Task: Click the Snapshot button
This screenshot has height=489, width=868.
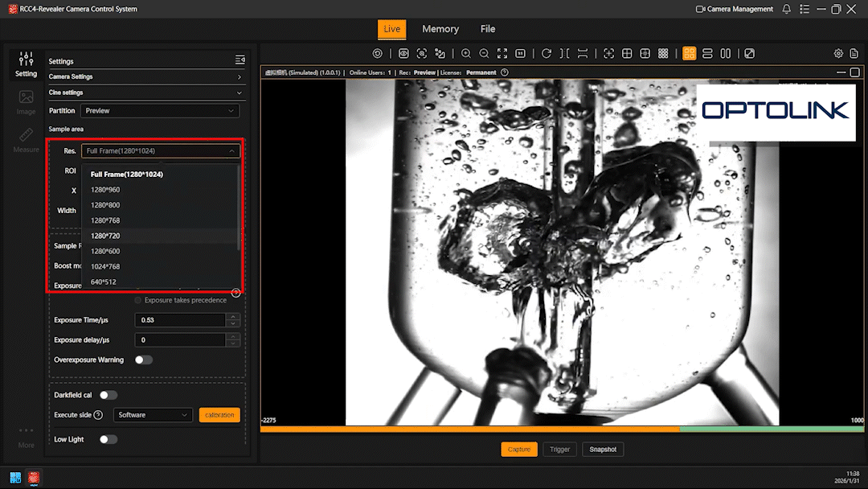Action: (603, 450)
